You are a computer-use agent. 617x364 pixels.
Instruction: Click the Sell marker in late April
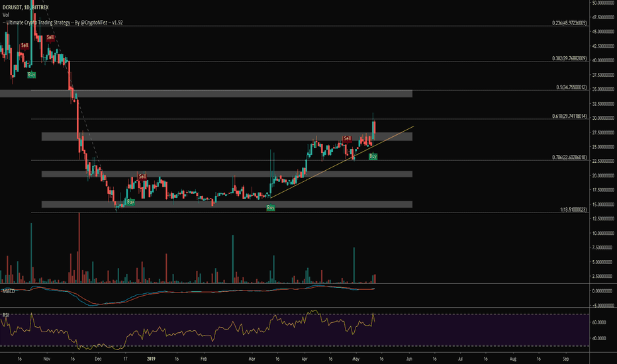[347, 138]
